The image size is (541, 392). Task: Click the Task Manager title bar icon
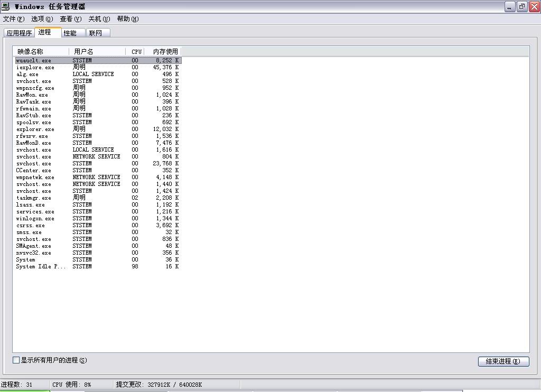(5, 6)
